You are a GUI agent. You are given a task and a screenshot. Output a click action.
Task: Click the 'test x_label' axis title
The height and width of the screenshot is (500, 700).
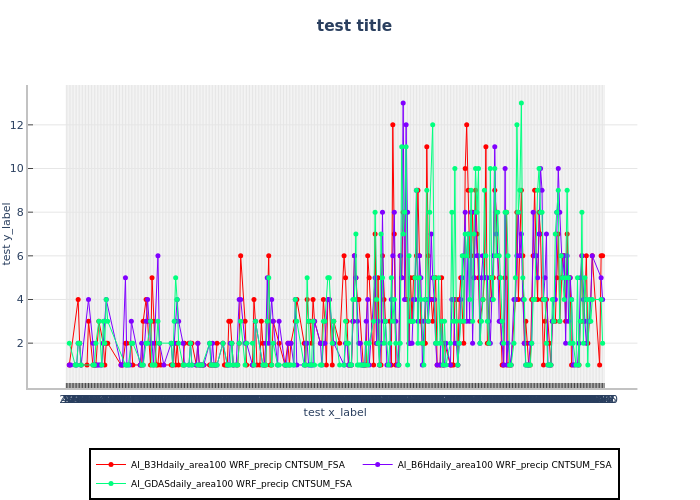coord(335,412)
